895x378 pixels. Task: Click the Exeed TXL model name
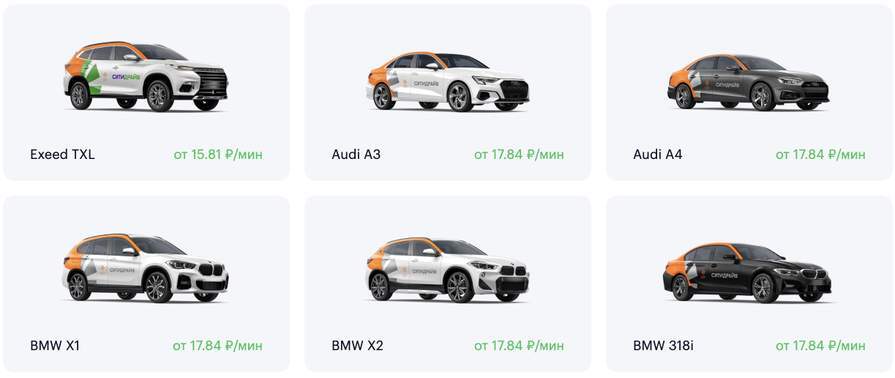[62, 154]
